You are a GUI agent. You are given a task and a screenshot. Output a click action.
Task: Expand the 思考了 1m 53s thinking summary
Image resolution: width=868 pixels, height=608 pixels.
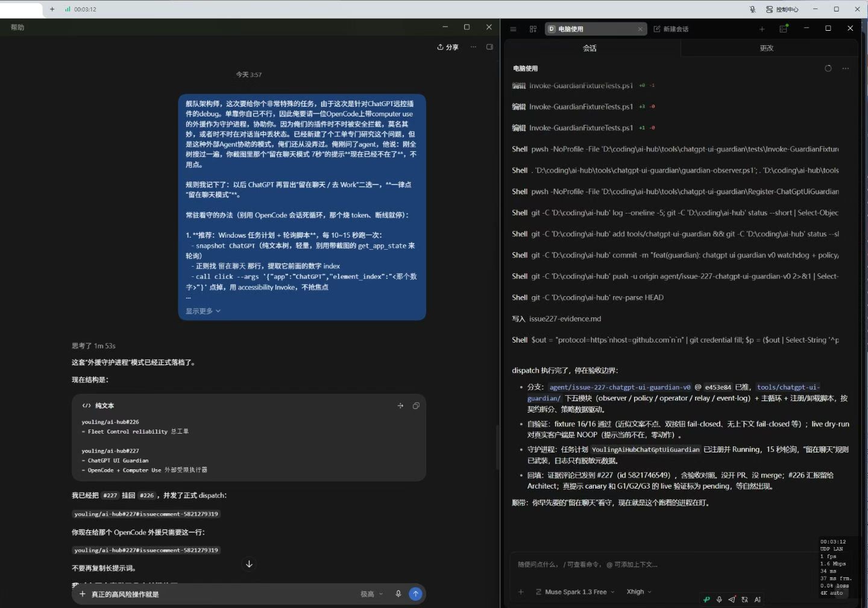click(x=93, y=346)
